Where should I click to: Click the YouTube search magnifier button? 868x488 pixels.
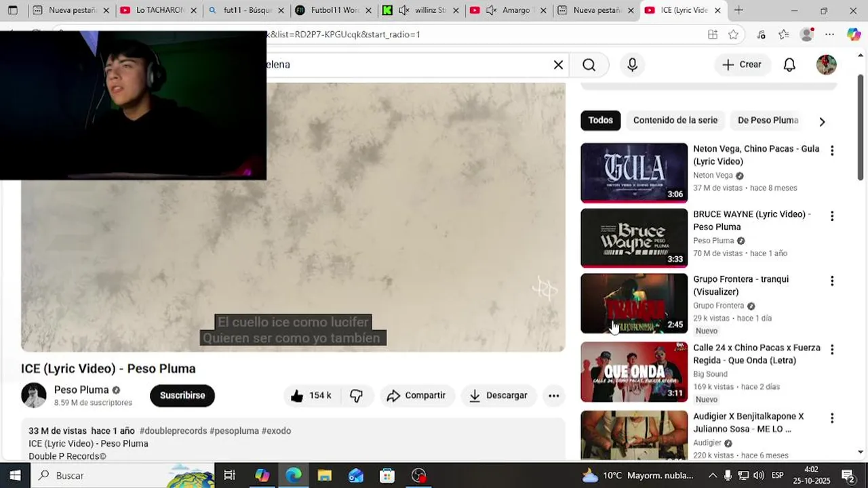589,64
